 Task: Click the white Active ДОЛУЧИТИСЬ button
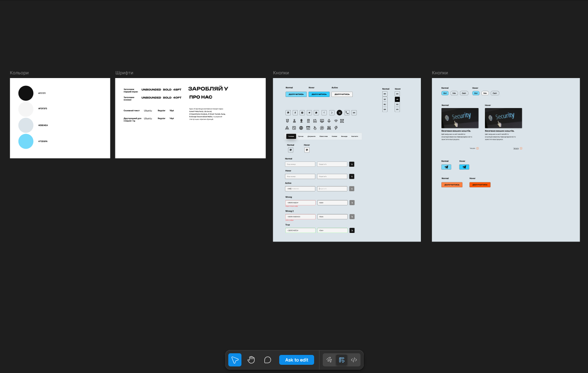(x=342, y=94)
